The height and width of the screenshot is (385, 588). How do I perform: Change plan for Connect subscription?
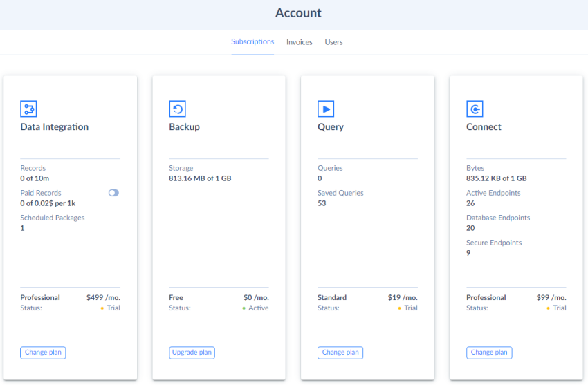coord(489,353)
